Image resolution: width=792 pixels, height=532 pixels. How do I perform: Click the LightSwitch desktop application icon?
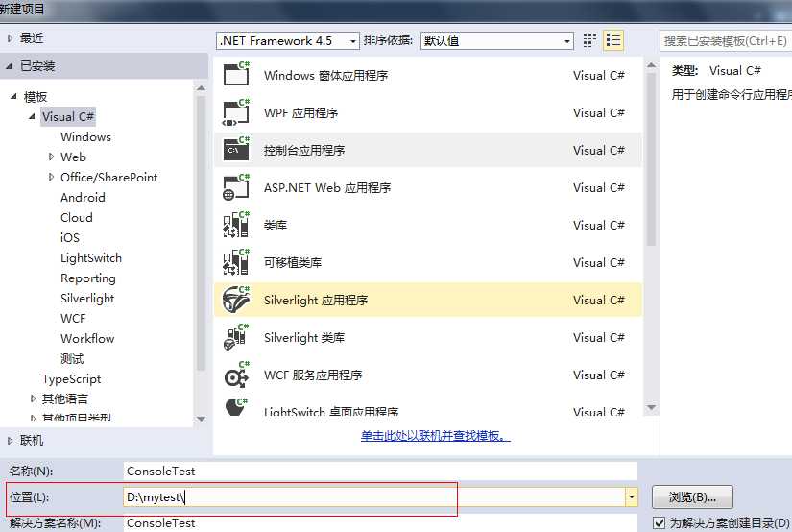pos(236,407)
